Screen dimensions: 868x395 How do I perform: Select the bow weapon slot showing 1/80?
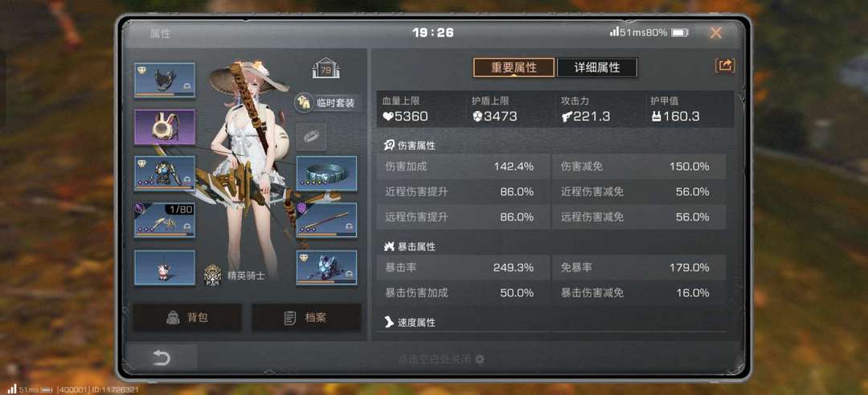coord(165,220)
